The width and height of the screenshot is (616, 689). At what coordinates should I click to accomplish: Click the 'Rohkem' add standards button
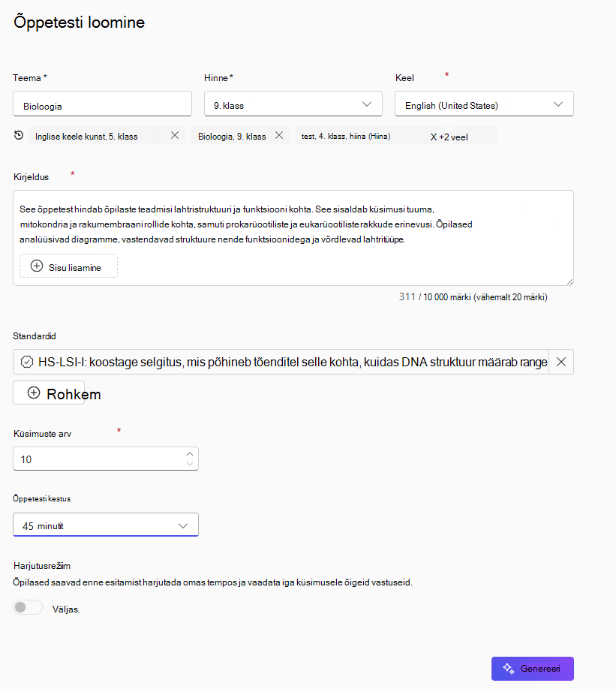click(x=49, y=393)
